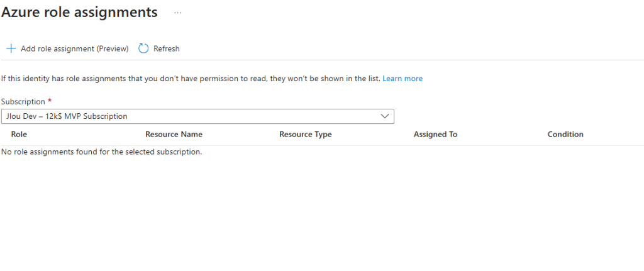
Task: Follow the 'Learn more' link
Action: (402, 79)
